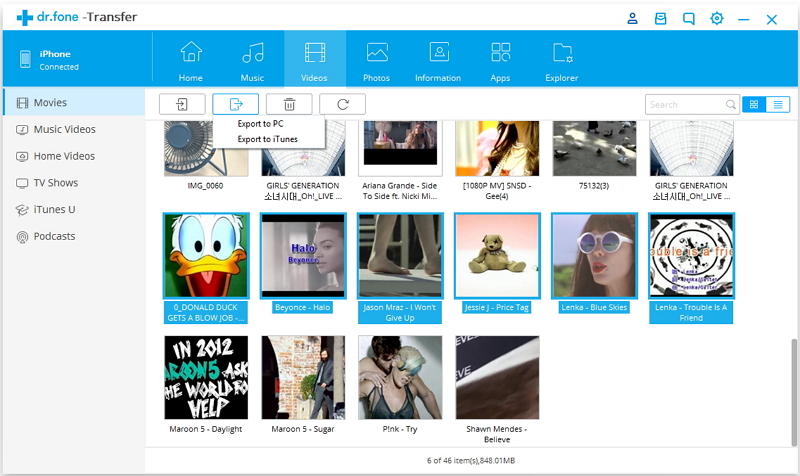The width and height of the screenshot is (800, 476).
Task: Select the IMG_0060 video thumbnail
Action: [x=206, y=148]
